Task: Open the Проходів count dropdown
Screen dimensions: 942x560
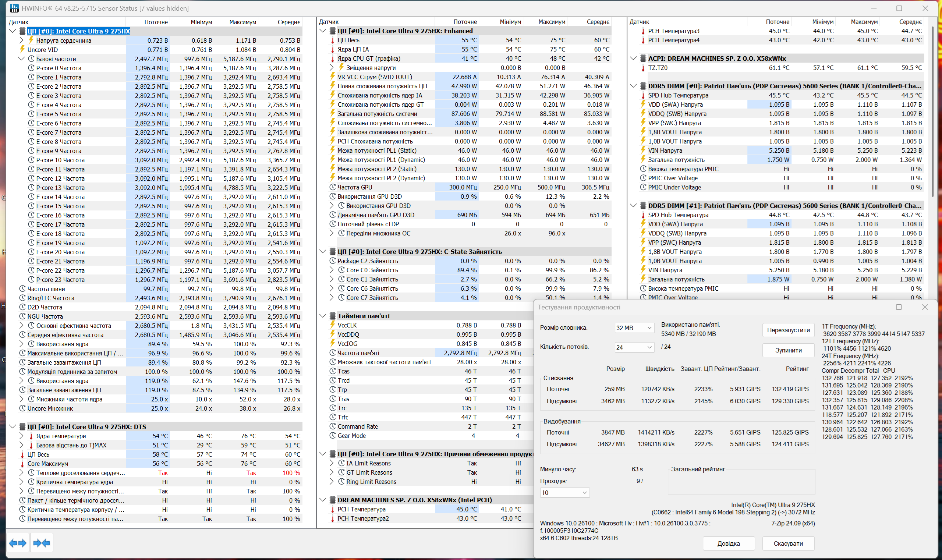Action: click(564, 492)
